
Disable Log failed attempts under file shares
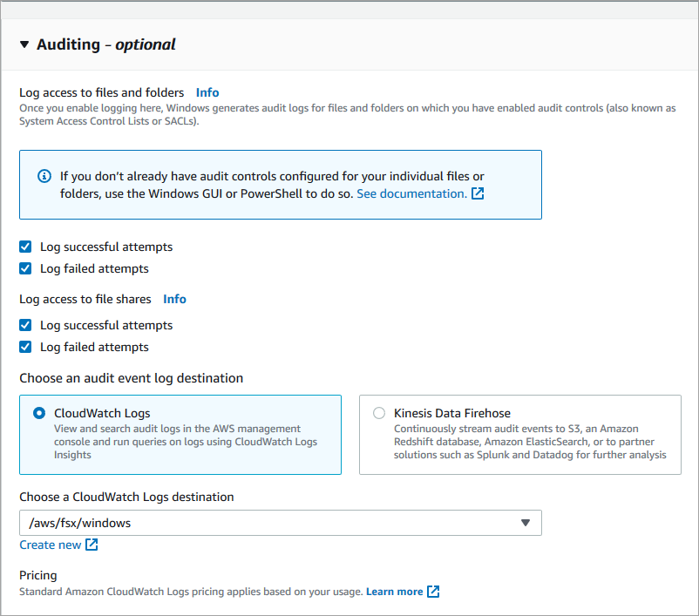point(25,347)
